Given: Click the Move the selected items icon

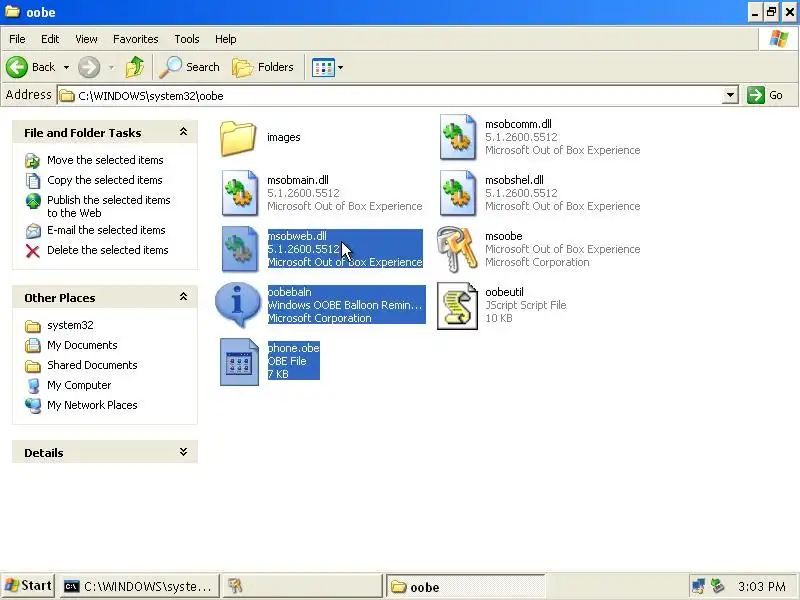Looking at the screenshot, I should pos(33,161).
